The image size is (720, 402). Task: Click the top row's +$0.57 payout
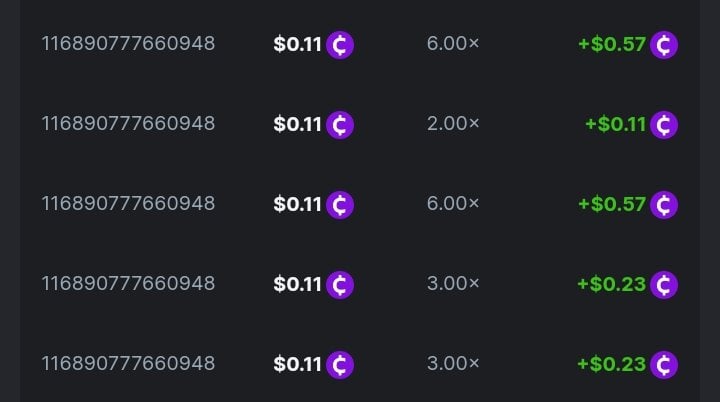611,45
